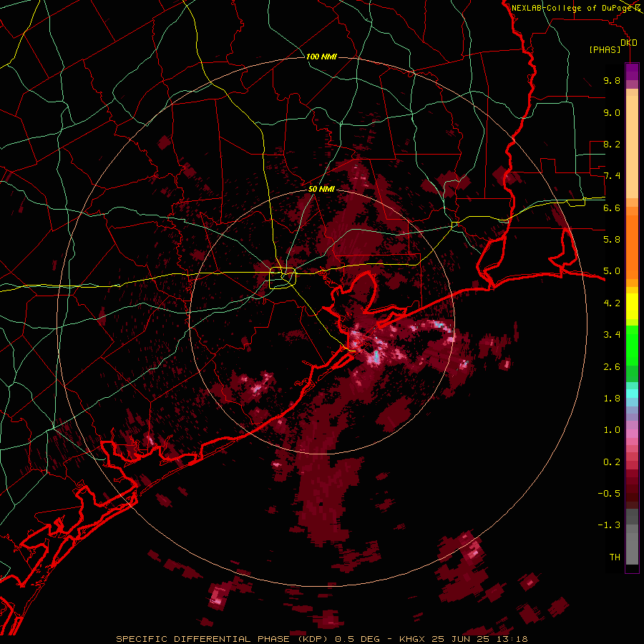644x644 pixels.
Task: Click the 6.6 value on color scale
Action: coord(612,208)
